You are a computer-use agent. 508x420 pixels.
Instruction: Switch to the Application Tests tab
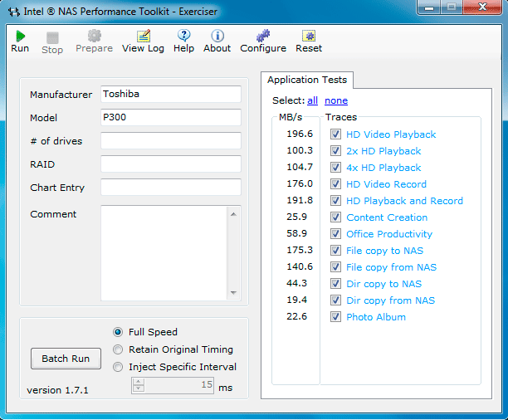307,80
